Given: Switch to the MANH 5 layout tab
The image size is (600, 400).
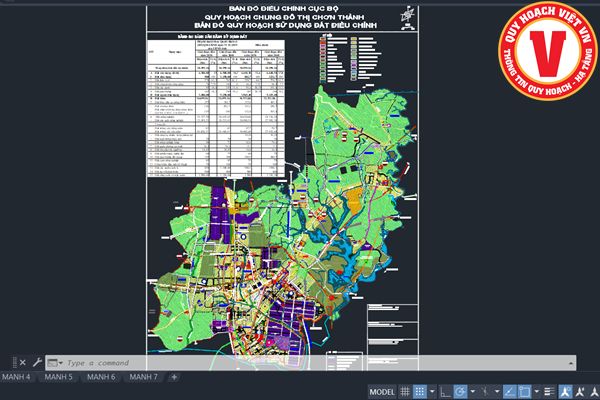Looking at the screenshot, I should click(x=58, y=377).
